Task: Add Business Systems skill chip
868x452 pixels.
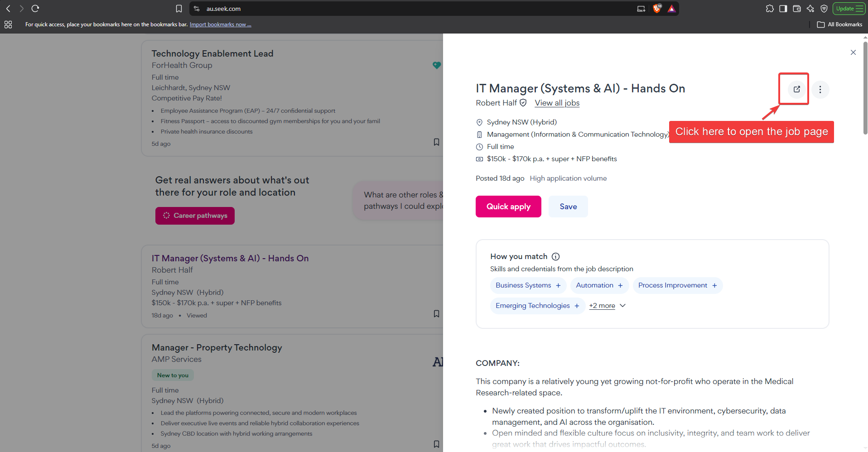Action: pos(528,285)
